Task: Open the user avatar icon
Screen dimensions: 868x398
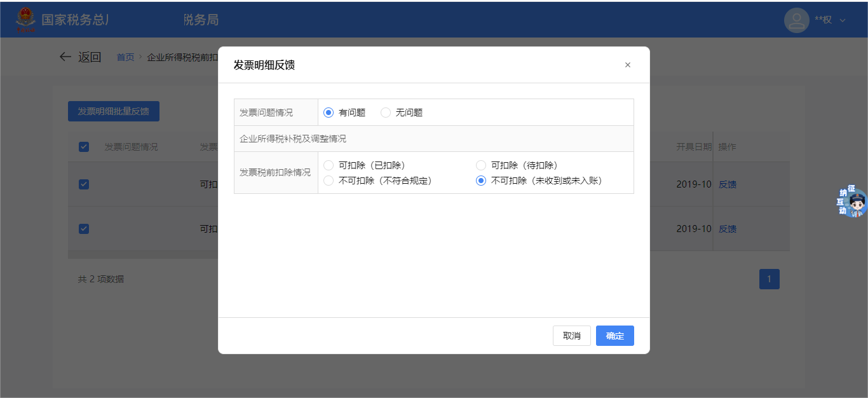Action: point(797,20)
